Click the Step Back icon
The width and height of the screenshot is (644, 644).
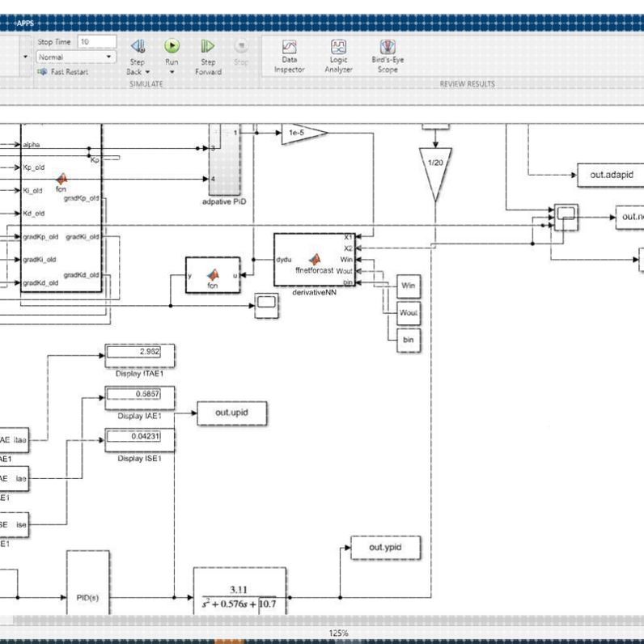[138, 46]
